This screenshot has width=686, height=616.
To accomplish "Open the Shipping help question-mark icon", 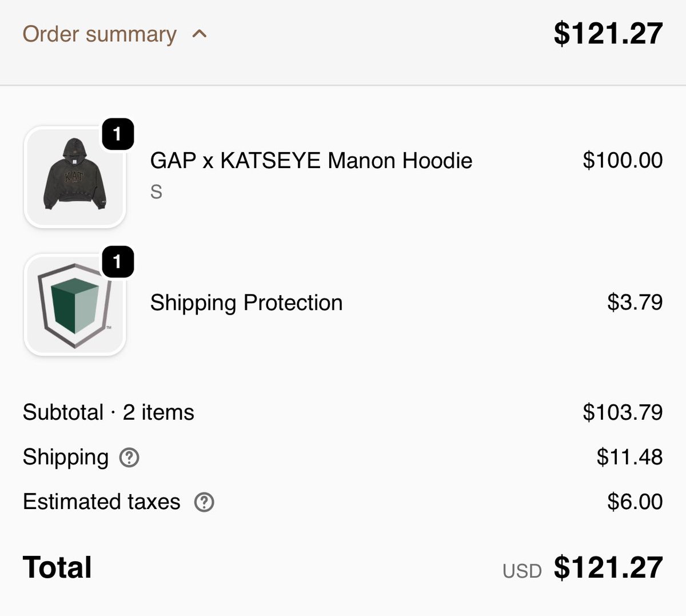I will point(129,458).
